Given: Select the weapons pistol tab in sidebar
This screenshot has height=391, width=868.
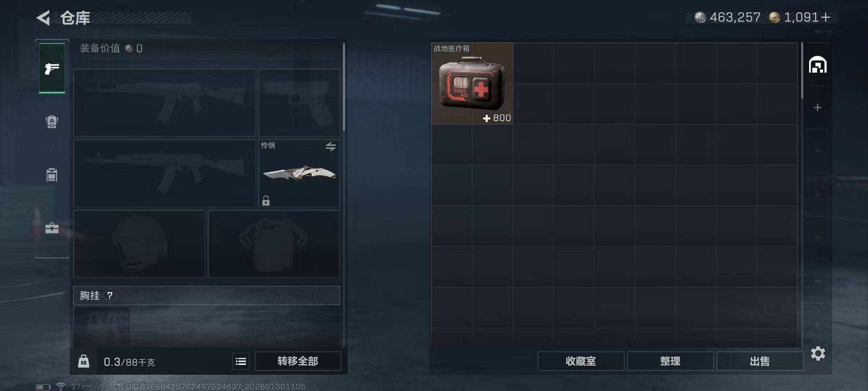Looking at the screenshot, I should (52, 68).
